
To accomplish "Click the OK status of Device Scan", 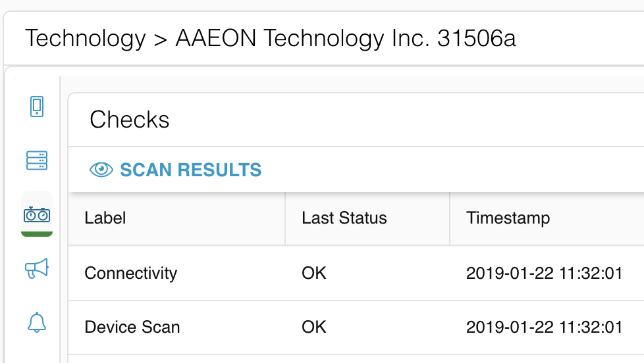I will click(314, 327).
